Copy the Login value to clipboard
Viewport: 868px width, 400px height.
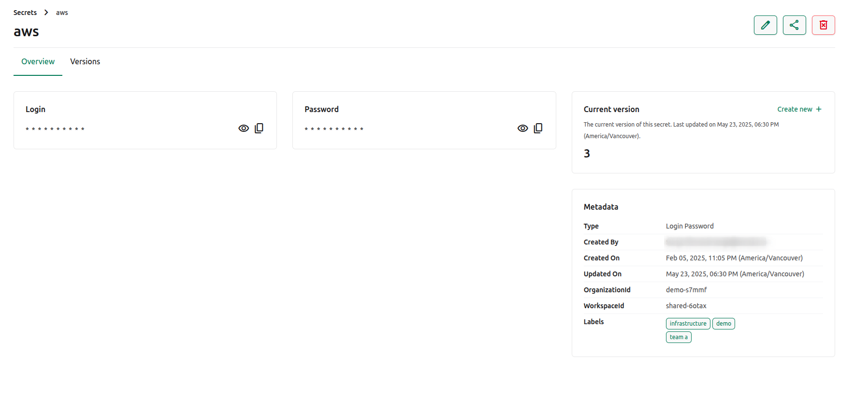(x=259, y=128)
